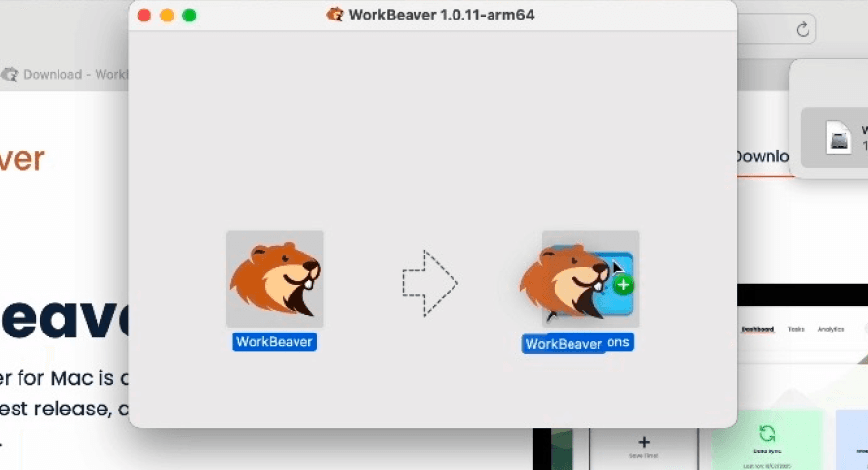Close the WorkBeaver installer window
This screenshot has height=470, width=868.
(144, 16)
